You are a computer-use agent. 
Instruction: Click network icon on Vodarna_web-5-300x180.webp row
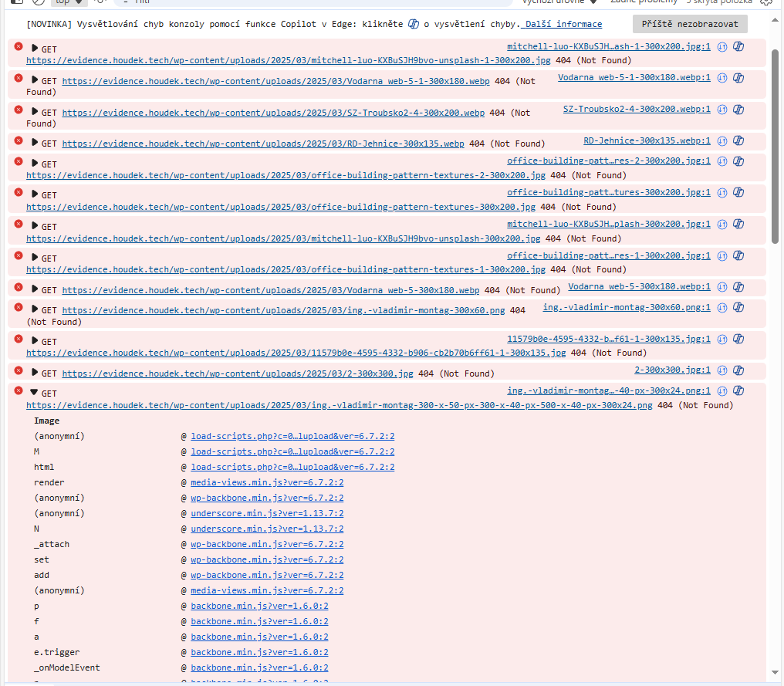(x=723, y=287)
